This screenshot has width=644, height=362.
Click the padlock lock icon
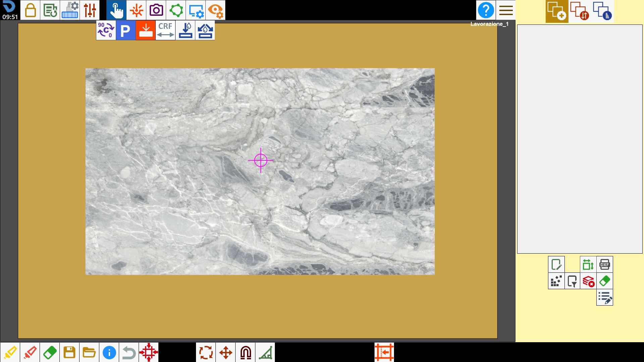pyautogui.click(x=30, y=10)
